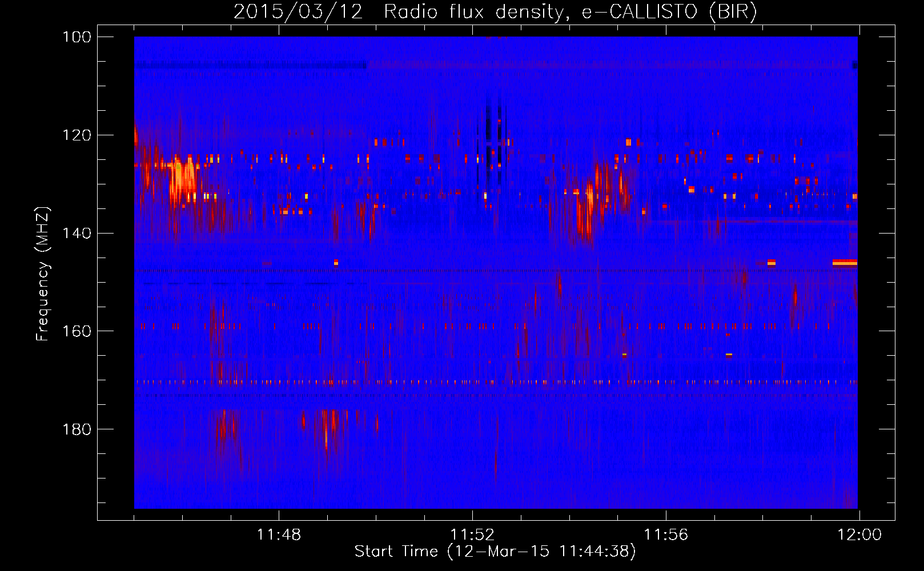Click the 140 frequency tick label
The height and width of the screenshot is (571, 924).
[77, 234]
